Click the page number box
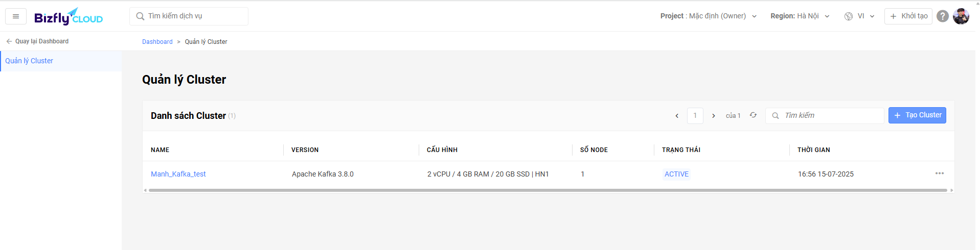 pyautogui.click(x=695, y=116)
